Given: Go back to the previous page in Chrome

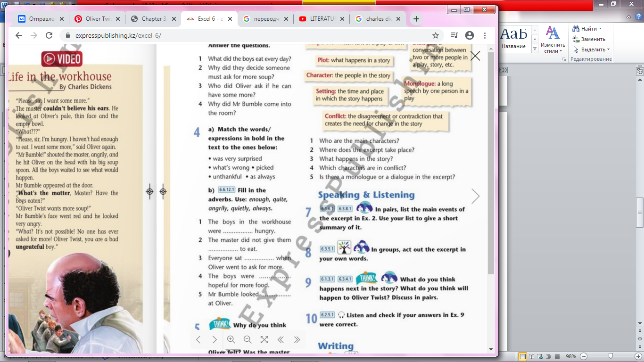Looking at the screenshot, I should (x=19, y=35).
